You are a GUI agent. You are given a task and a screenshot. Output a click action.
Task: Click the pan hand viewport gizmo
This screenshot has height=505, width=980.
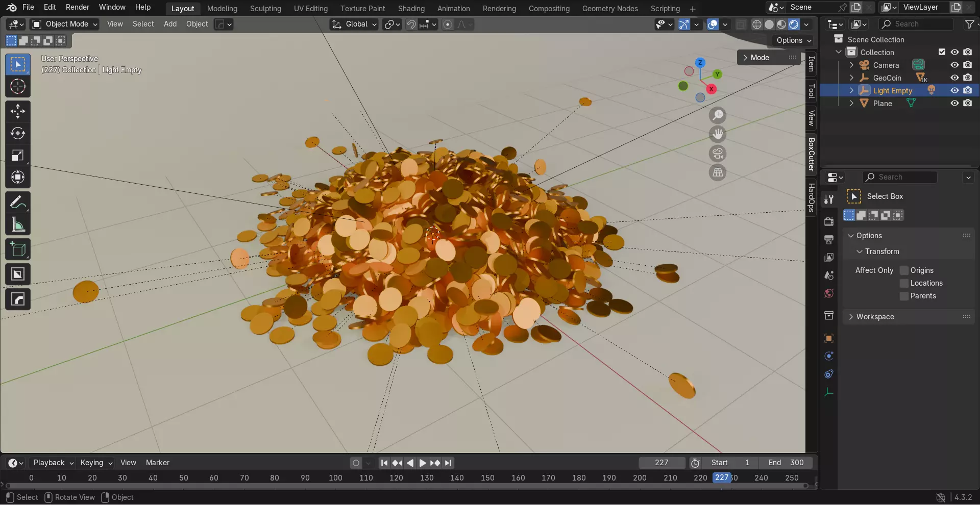[x=718, y=134]
